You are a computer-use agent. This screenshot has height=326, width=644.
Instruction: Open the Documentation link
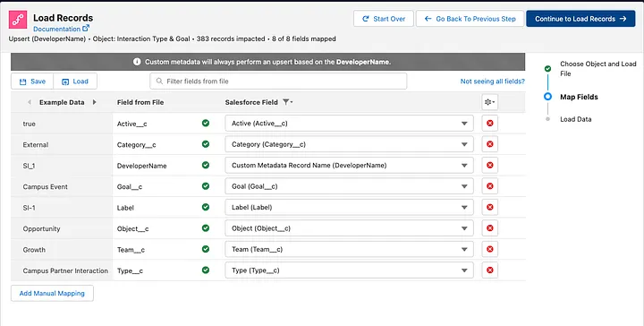click(x=61, y=29)
